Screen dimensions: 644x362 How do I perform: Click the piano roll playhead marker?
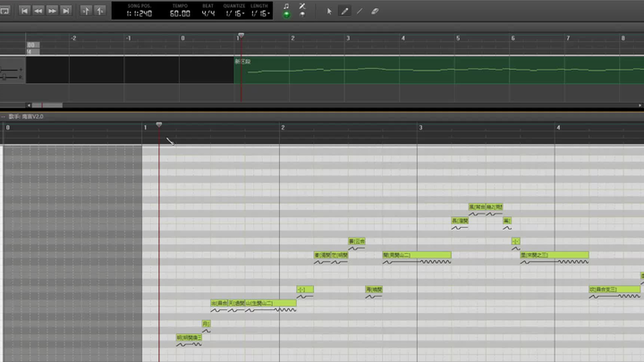159,124
